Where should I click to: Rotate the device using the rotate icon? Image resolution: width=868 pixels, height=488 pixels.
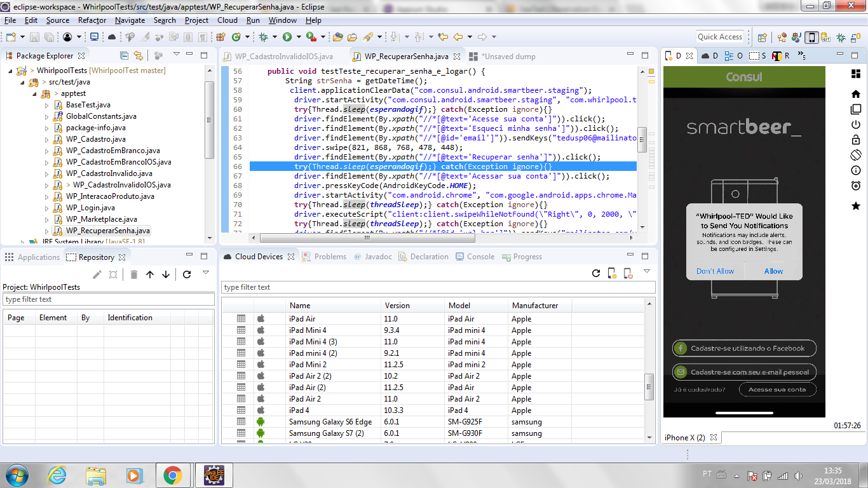point(855,155)
